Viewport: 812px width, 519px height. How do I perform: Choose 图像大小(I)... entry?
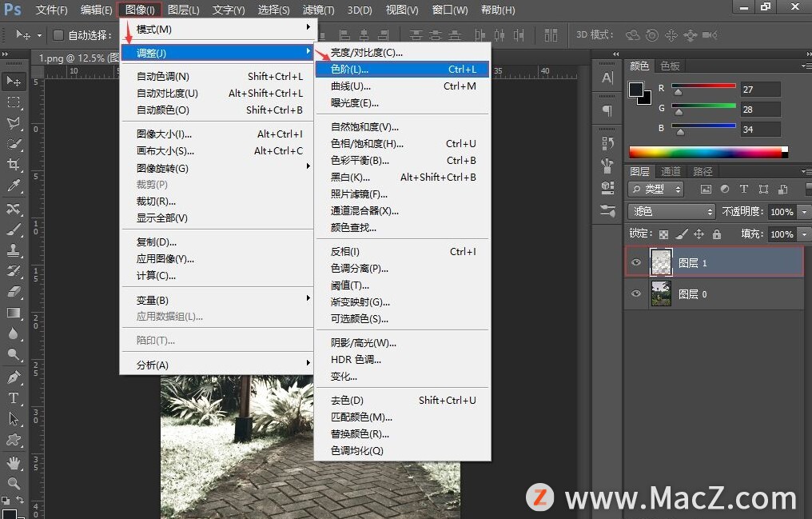[x=217, y=134]
